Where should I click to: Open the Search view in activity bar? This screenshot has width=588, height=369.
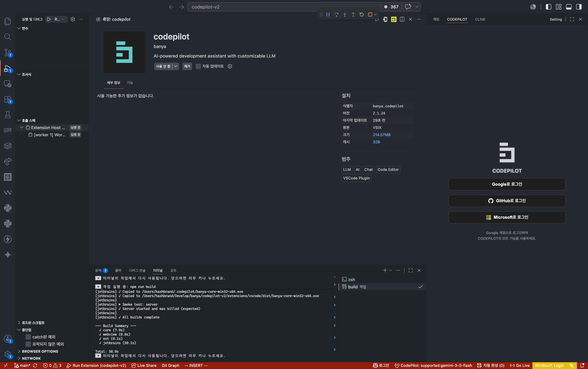click(8, 37)
